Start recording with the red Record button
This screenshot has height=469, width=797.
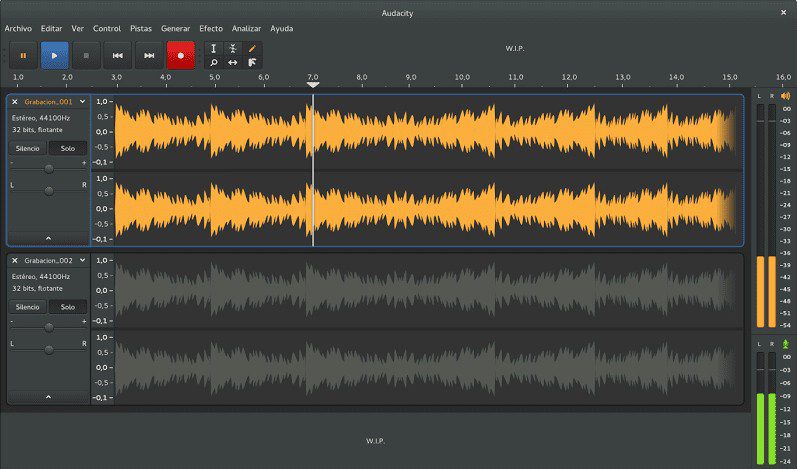180,55
